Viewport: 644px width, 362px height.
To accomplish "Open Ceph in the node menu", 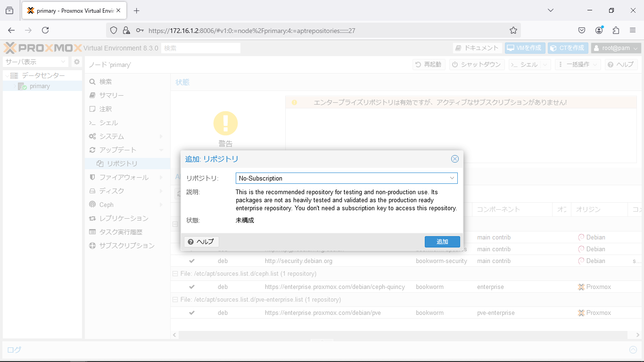I will click(127, 205).
